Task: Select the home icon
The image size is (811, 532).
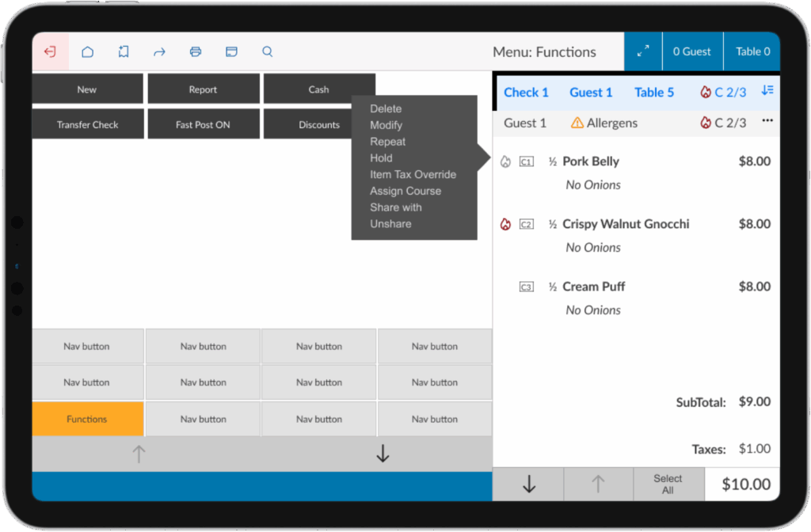Action: [x=87, y=51]
